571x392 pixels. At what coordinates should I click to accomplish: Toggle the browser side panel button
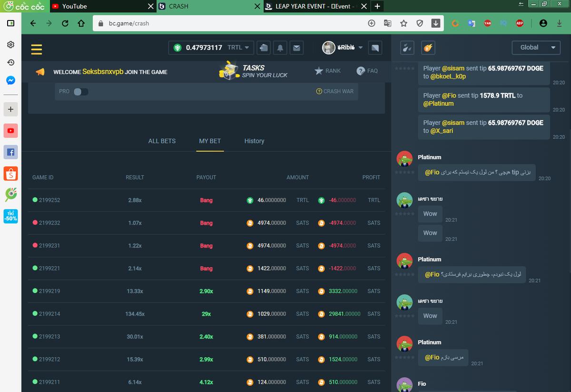click(x=10, y=23)
